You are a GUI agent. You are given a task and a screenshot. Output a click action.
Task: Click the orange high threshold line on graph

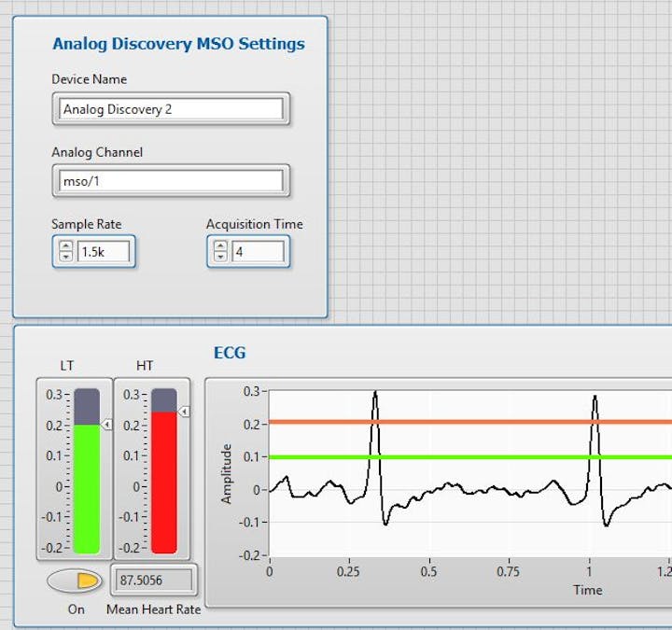coord(470,422)
